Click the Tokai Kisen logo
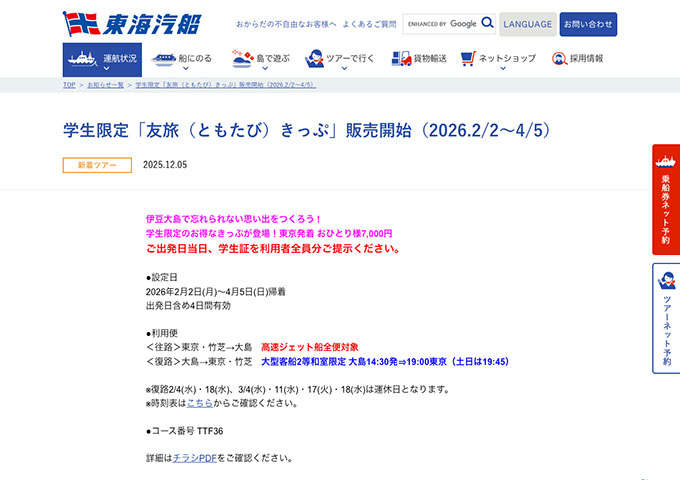The height and width of the screenshot is (480, 680). click(x=132, y=24)
